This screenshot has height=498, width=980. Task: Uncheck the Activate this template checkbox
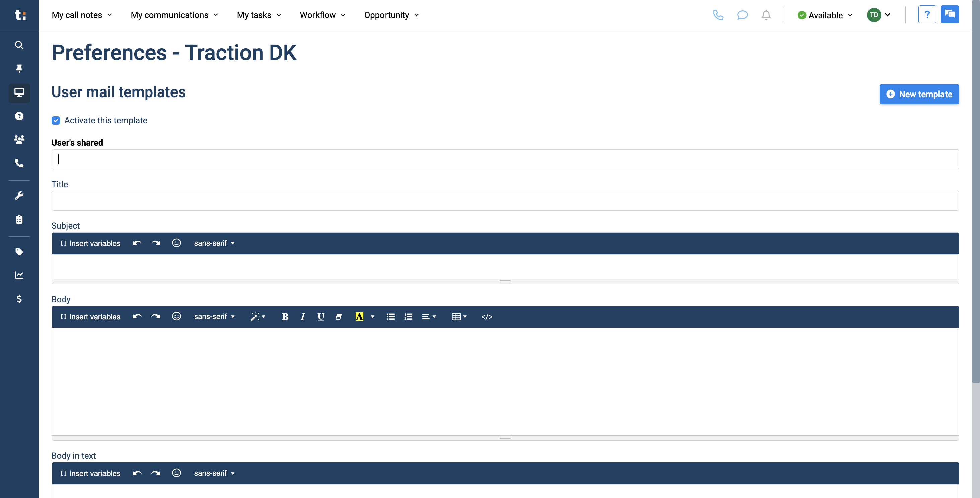point(56,120)
